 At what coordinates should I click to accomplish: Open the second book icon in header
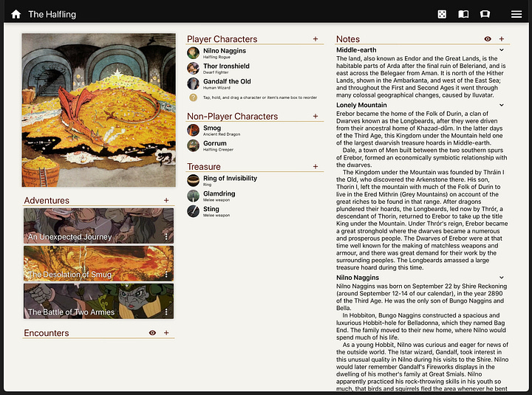click(x=485, y=14)
